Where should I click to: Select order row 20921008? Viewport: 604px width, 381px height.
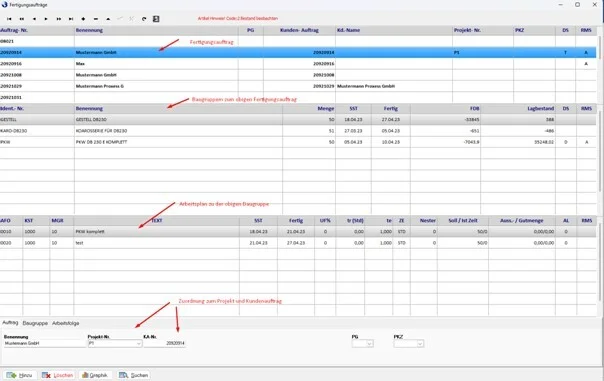coord(298,75)
